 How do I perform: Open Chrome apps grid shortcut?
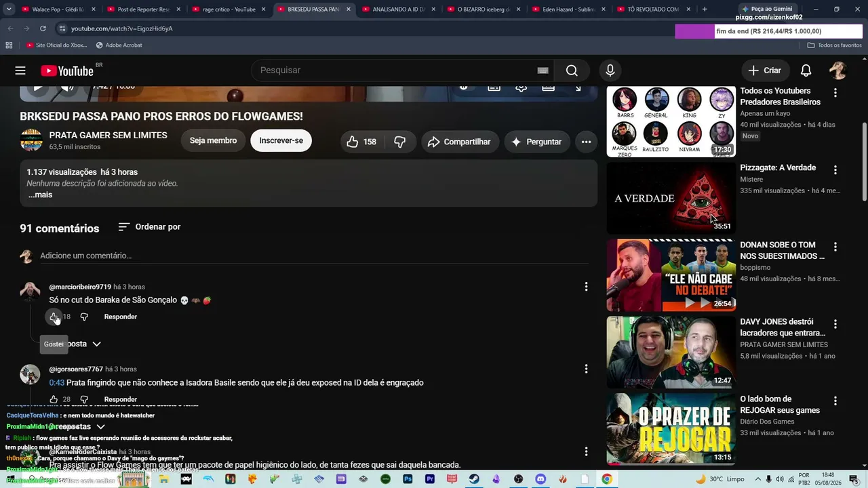tap(9, 45)
